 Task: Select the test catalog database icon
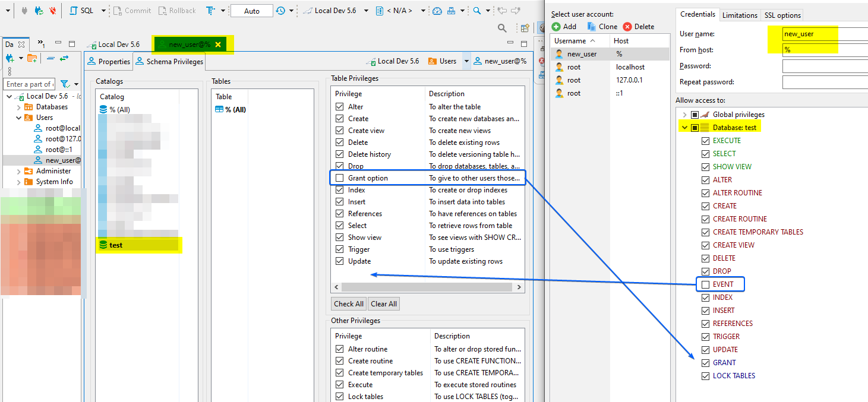[104, 245]
